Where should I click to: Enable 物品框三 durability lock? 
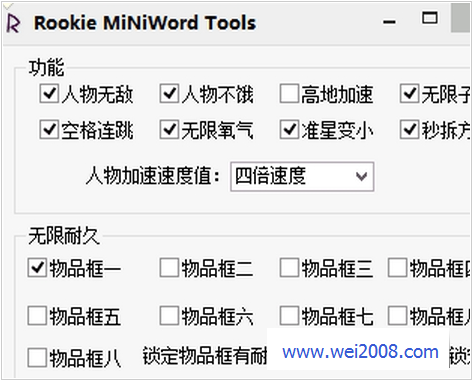click(289, 268)
